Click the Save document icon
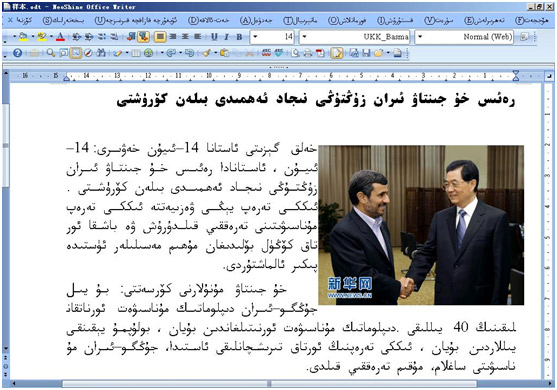557x390 pixels. tap(366, 53)
